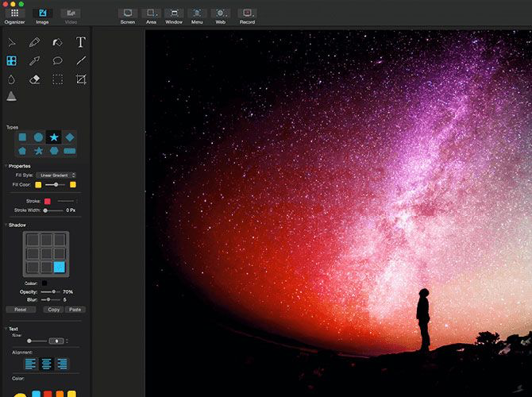This screenshot has height=397, width=532.
Task: Select the Text tool
Action: 80,42
